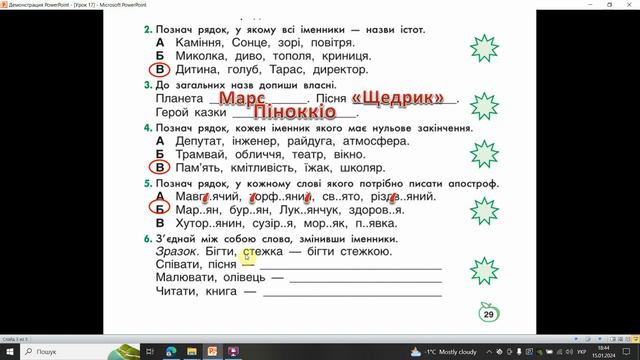This screenshot has height=360, width=640.
Task: Open File Explorer from the taskbar
Action: 192,351
